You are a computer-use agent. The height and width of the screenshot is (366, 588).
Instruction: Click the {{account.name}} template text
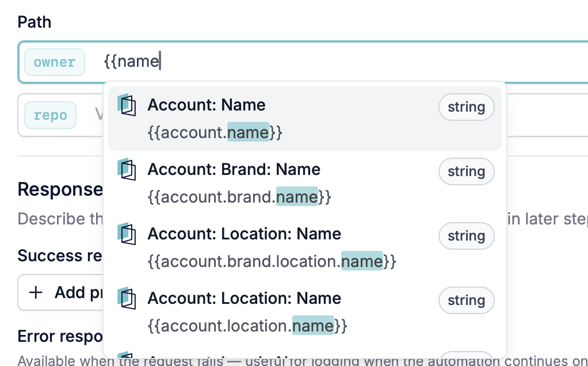[215, 132]
